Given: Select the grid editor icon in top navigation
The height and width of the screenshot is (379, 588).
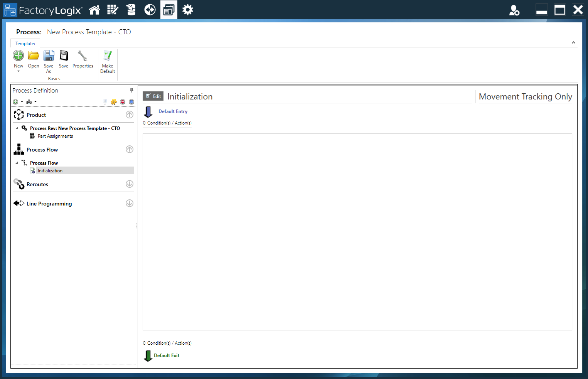Looking at the screenshot, I should [113, 10].
